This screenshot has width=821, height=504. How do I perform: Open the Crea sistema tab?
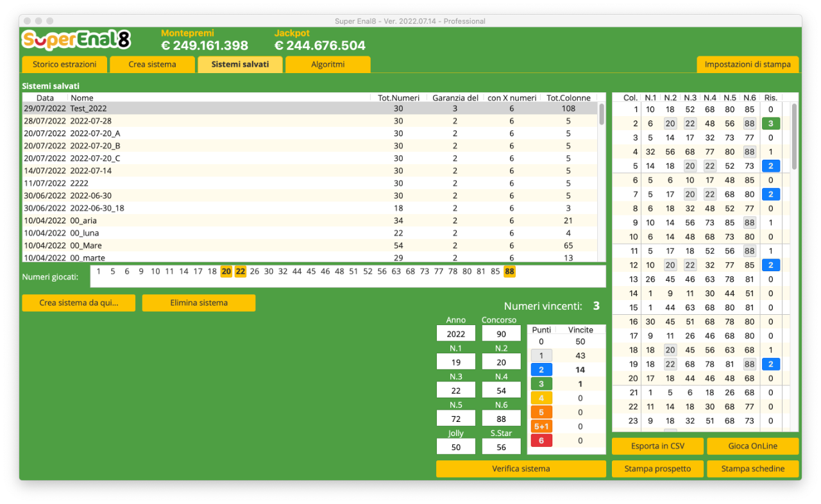click(152, 64)
